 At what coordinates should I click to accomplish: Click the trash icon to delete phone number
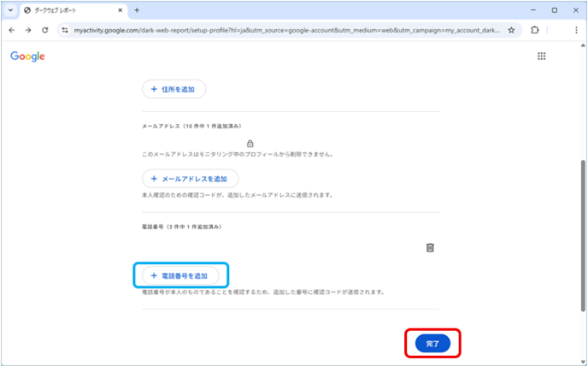[x=430, y=247]
